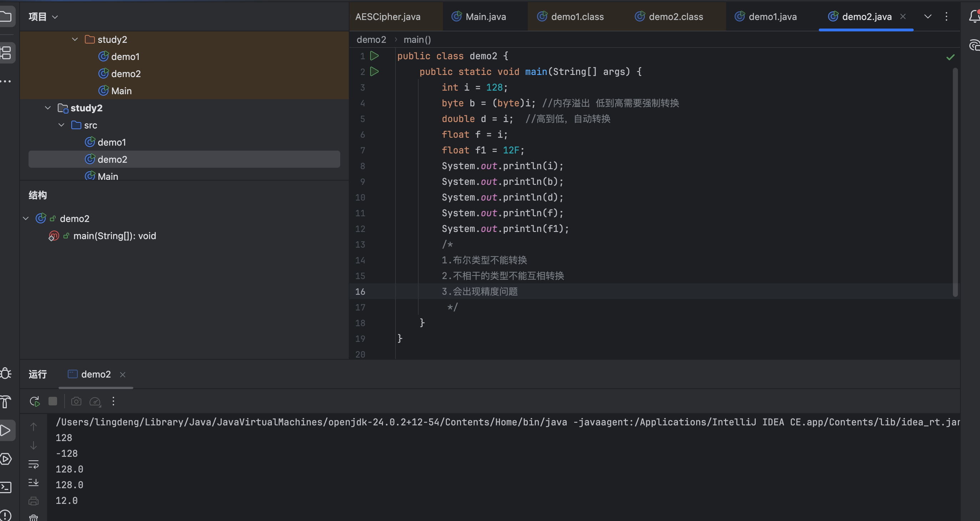
Task: Click run gutter arrow beside class demo2
Action: click(374, 56)
